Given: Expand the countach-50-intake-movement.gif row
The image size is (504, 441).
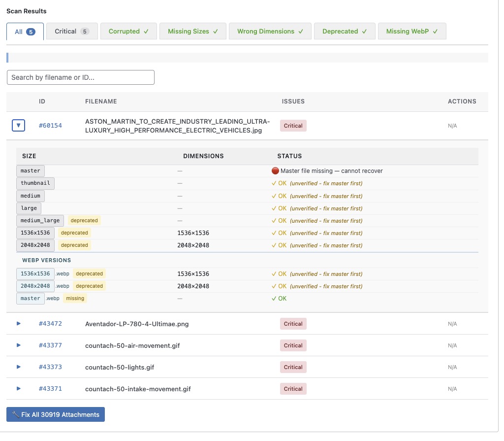Looking at the screenshot, I should tap(19, 389).
